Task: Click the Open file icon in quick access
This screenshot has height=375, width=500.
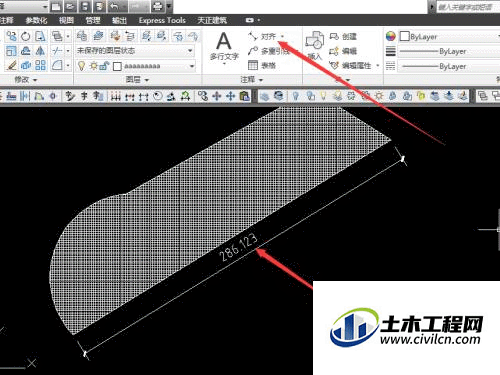Action: pyautogui.click(x=70, y=6)
